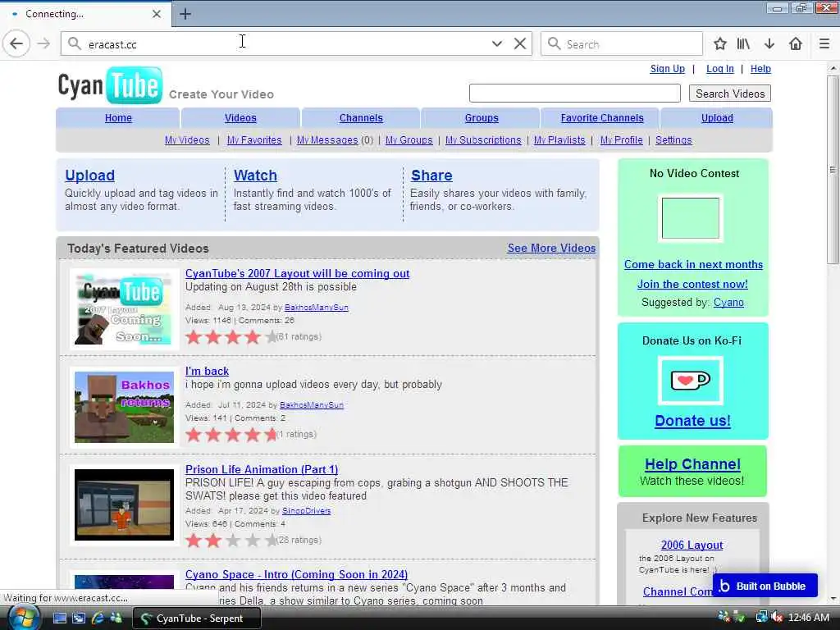The image size is (840, 630).
Task: Go back using the browser back arrow
Action: (16, 44)
